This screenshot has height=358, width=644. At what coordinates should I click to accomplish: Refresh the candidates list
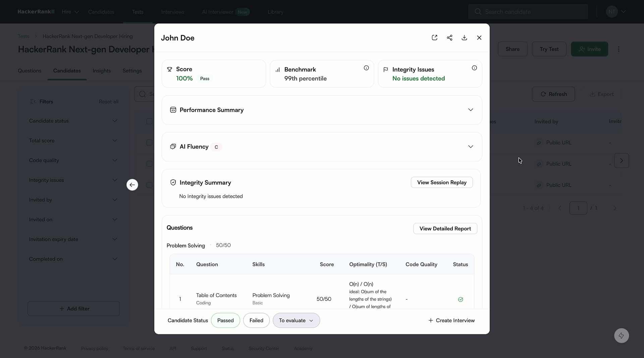(553, 94)
